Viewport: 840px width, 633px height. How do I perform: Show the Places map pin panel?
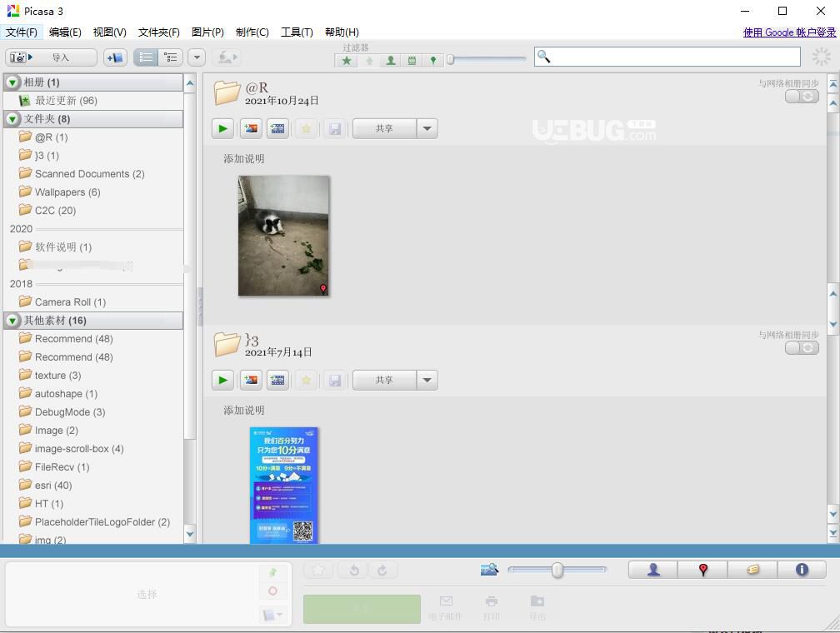click(x=702, y=570)
